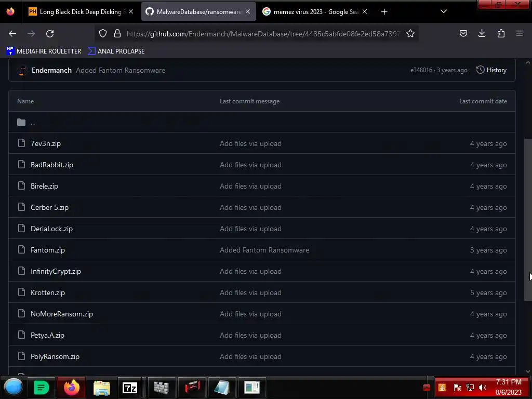The image size is (532, 399).
Task: Open commit hash e348016
Action: [x=421, y=70]
